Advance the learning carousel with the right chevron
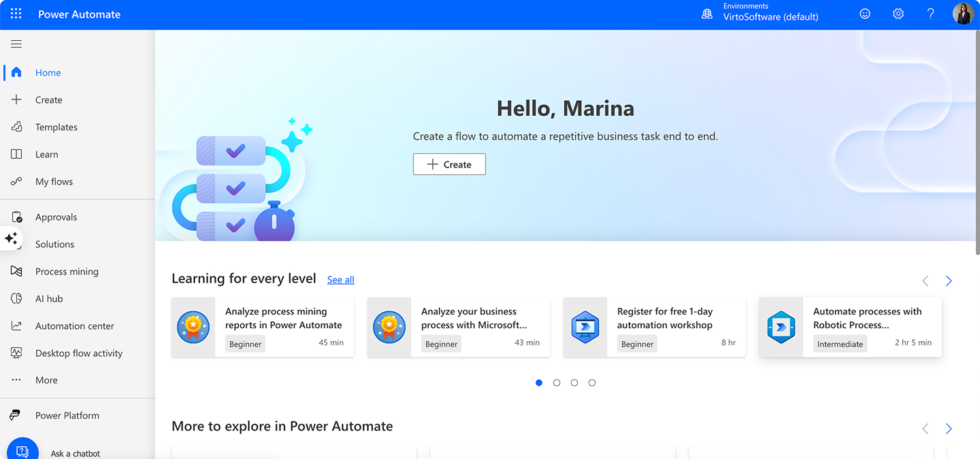The image size is (980, 459). coord(949,281)
